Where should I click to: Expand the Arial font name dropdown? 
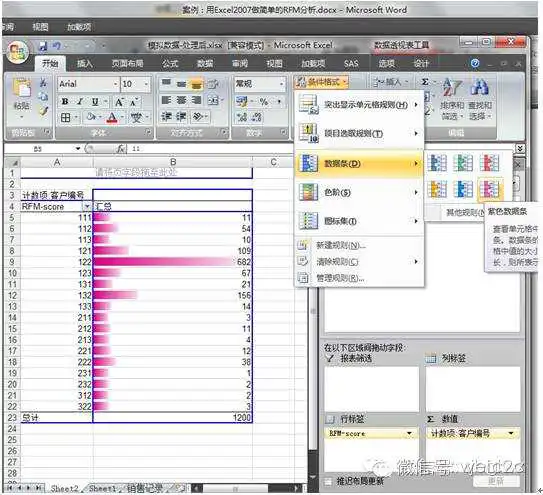tap(115, 84)
